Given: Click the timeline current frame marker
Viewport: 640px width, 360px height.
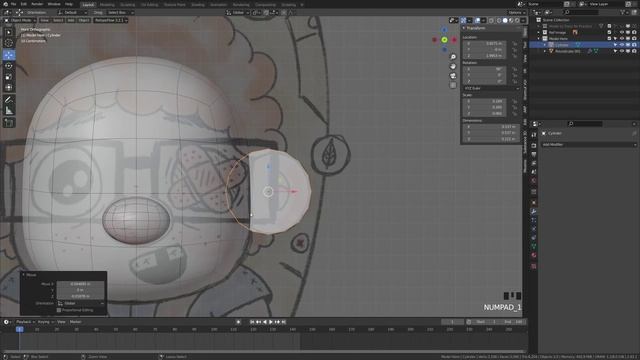Looking at the screenshot, I should (x=19, y=329).
